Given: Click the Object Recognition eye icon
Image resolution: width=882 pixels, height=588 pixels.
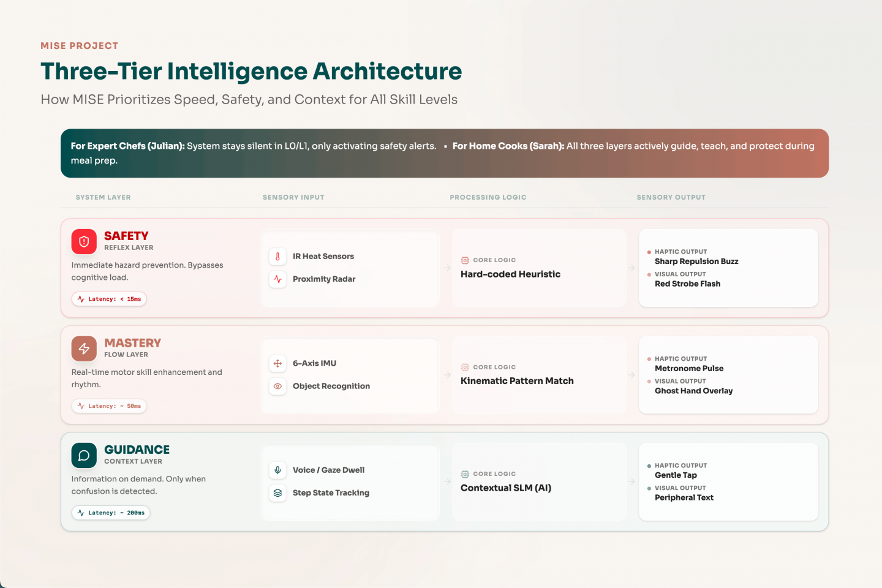Looking at the screenshot, I should [x=277, y=386].
